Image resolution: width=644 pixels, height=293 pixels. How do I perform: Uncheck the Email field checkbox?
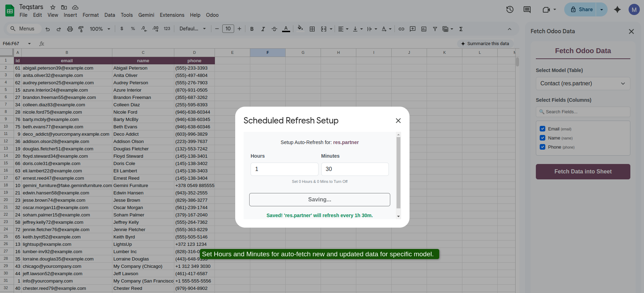[x=542, y=129]
